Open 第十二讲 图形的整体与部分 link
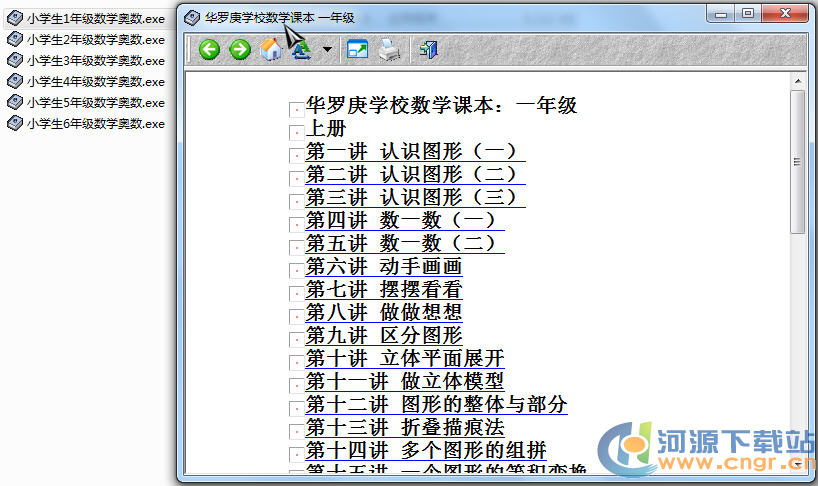 436,404
